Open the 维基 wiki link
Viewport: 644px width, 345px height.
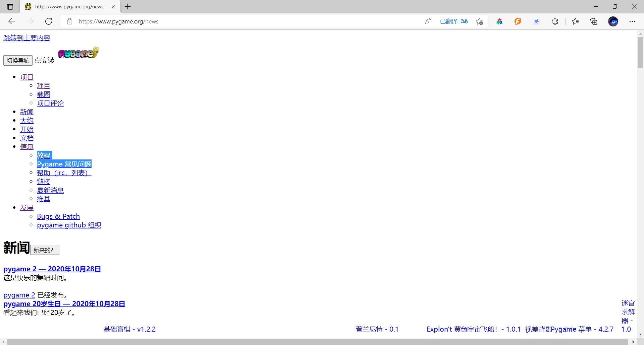[44, 199]
